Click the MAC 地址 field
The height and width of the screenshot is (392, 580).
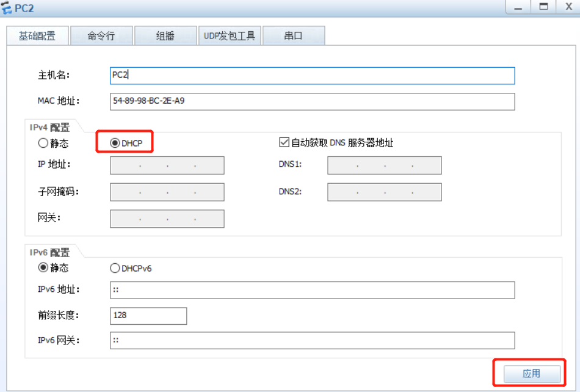312,101
